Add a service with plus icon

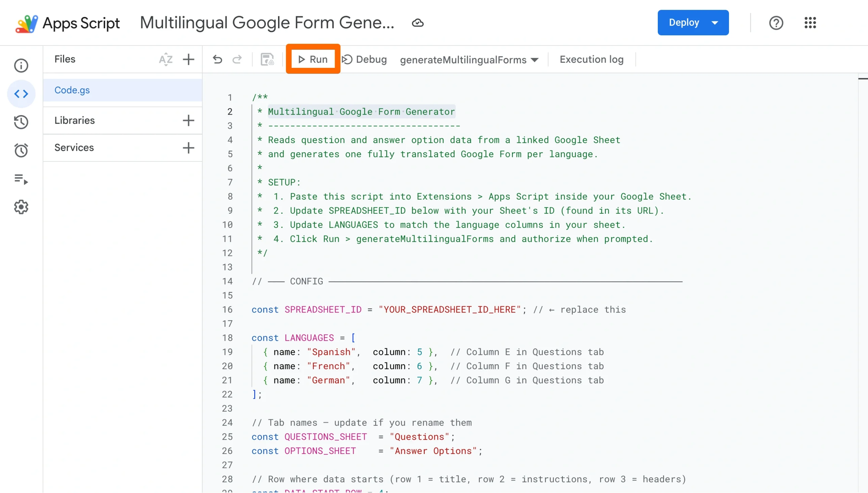tap(189, 148)
